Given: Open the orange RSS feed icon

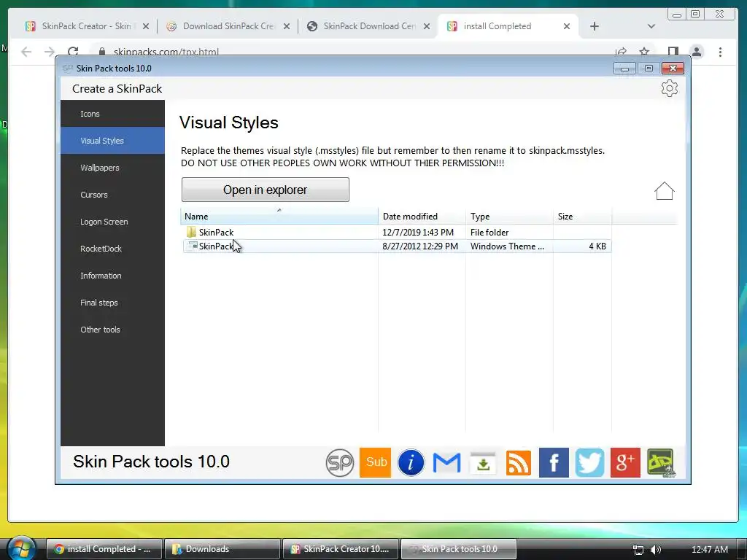Looking at the screenshot, I should [519, 463].
